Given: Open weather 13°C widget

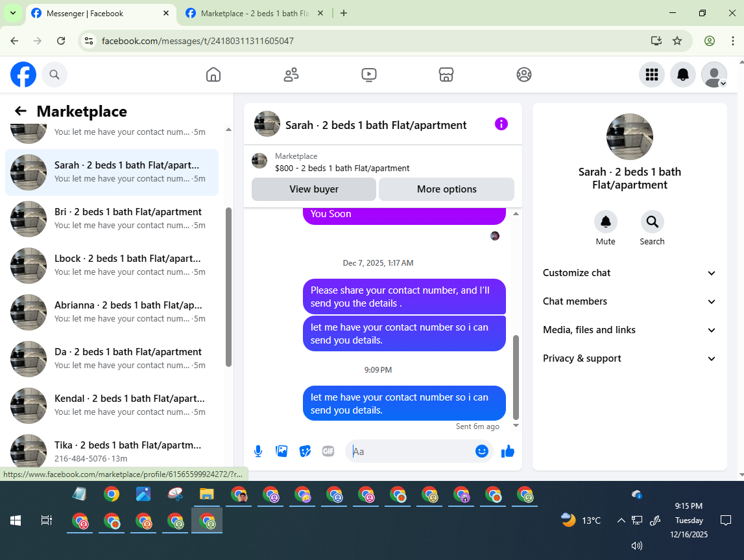Looking at the screenshot, I should pyautogui.click(x=581, y=520).
